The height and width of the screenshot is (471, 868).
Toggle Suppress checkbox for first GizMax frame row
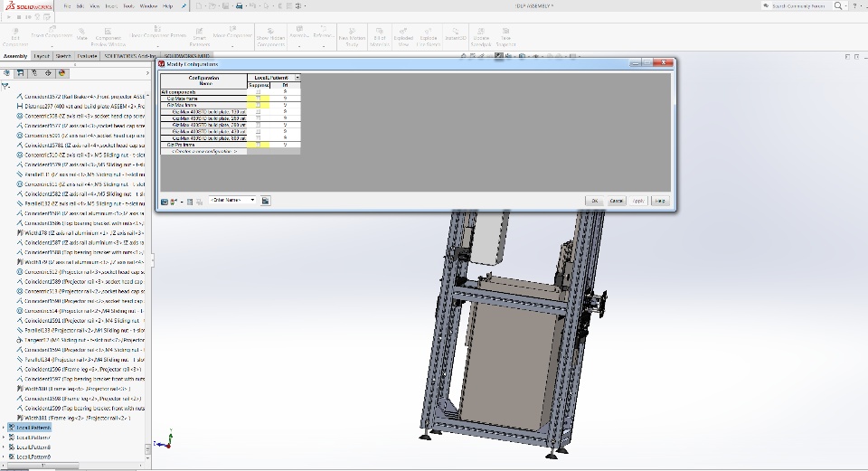click(258, 99)
